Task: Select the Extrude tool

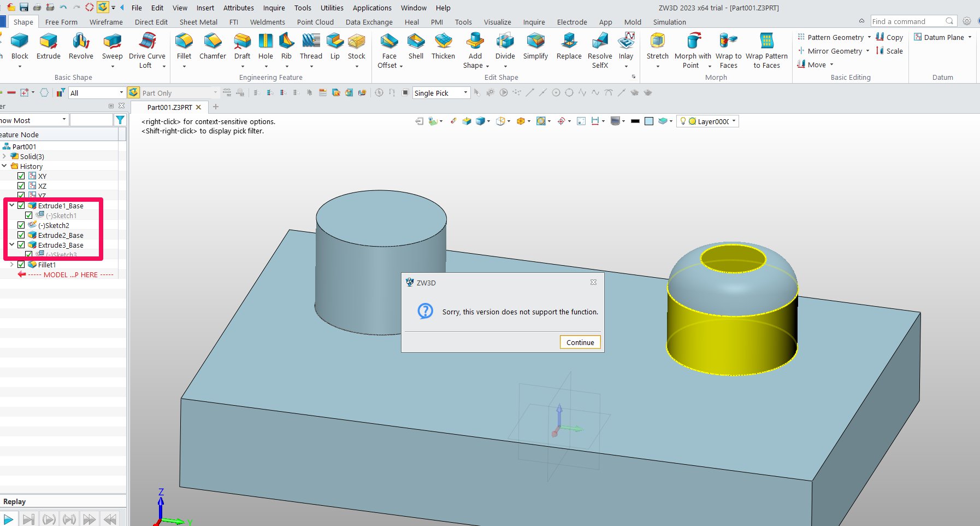Action: 49,46
